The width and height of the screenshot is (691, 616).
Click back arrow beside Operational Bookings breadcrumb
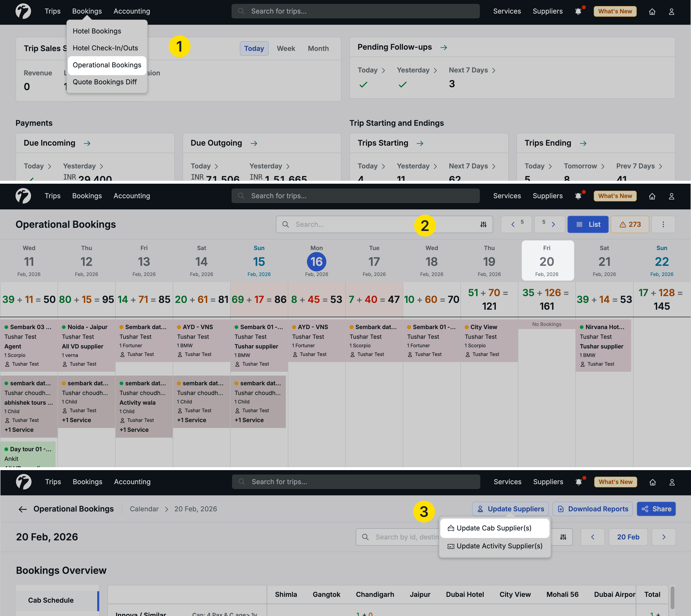click(x=22, y=509)
